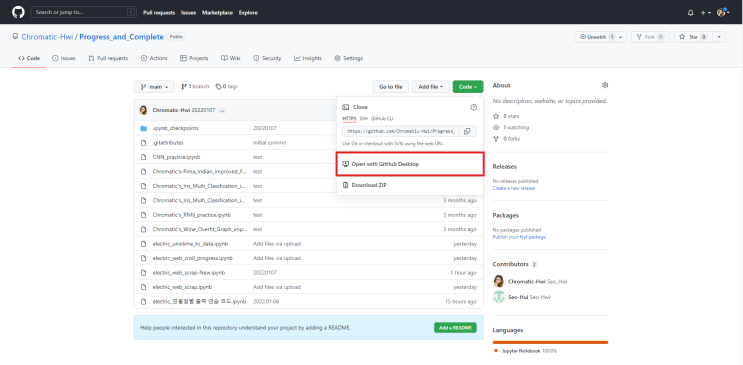Open CNN_practice.ipynb file

pyautogui.click(x=176, y=157)
